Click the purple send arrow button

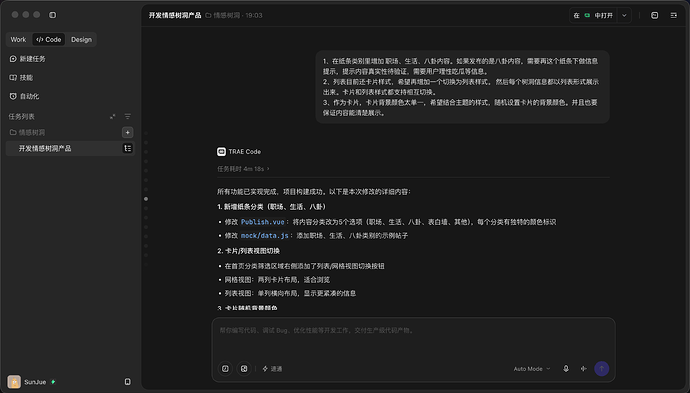pyautogui.click(x=602, y=369)
